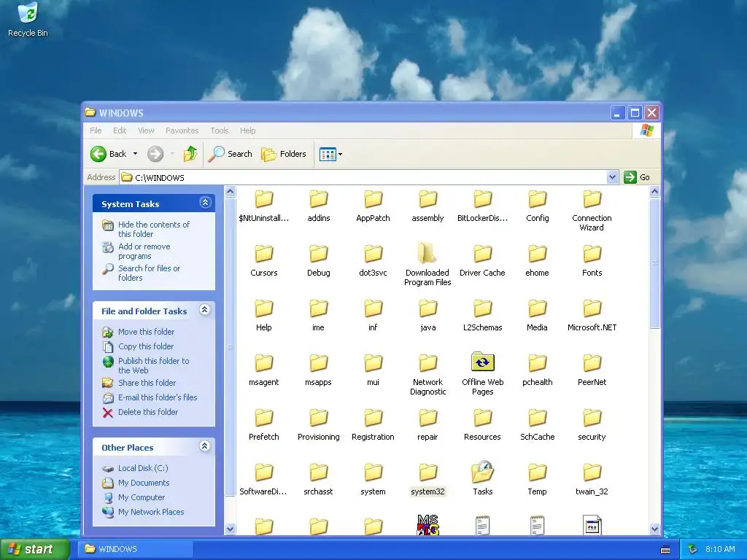Select the Fonts folder icon
The width and height of the screenshot is (747, 560).
[x=592, y=254]
